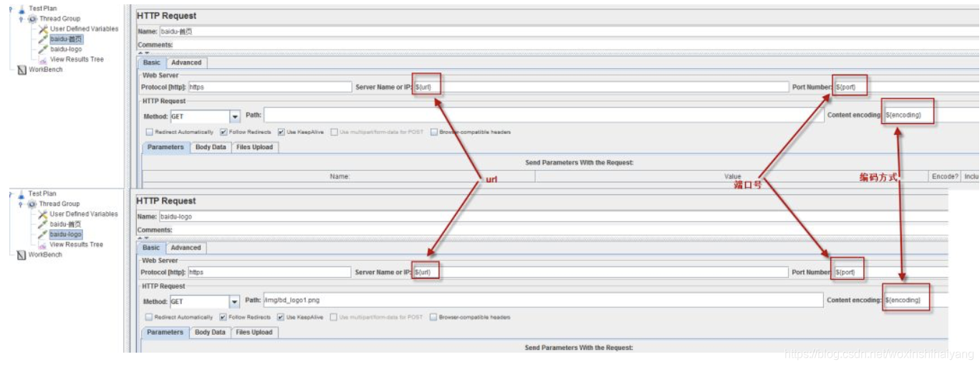Click Thread Group gear icon in upper tree
This screenshot has width=980, height=367.
[x=32, y=19]
